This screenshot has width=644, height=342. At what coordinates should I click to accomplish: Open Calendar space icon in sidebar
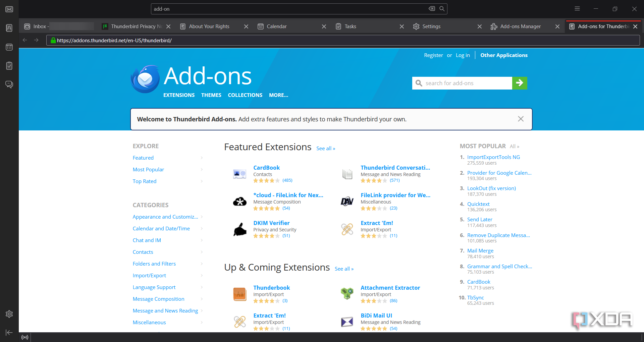(x=9, y=47)
